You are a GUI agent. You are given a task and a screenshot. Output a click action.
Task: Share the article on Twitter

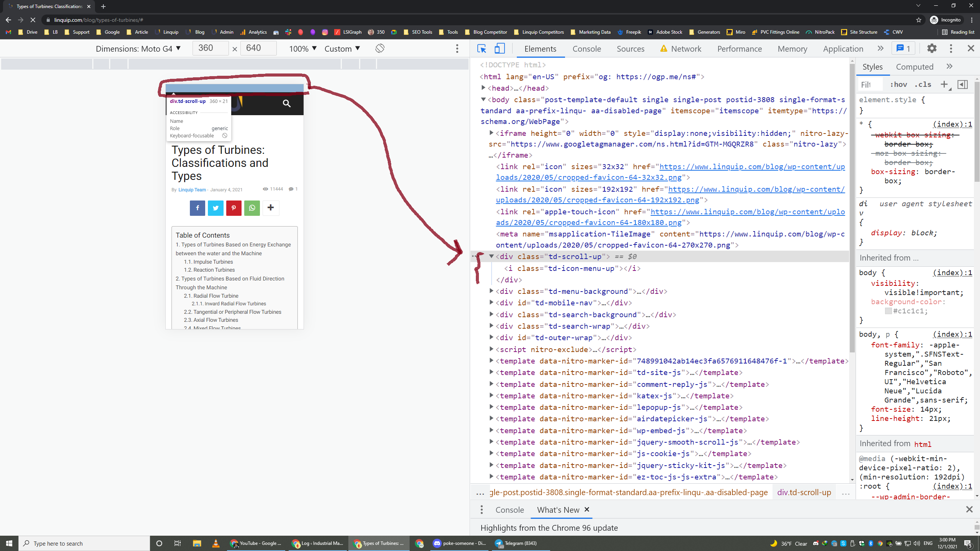pyautogui.click(x=216, y=208)
